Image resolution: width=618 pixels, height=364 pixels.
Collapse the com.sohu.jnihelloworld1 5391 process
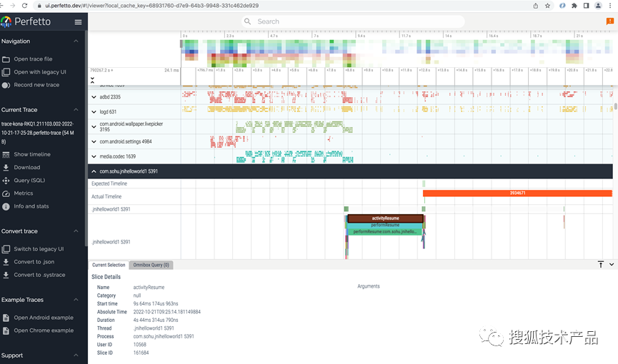point(94,171)
